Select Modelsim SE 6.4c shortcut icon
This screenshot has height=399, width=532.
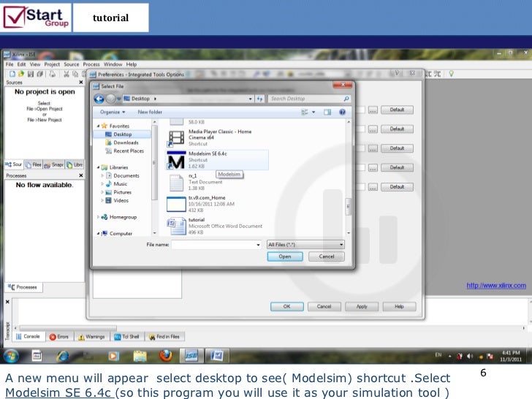176,160
